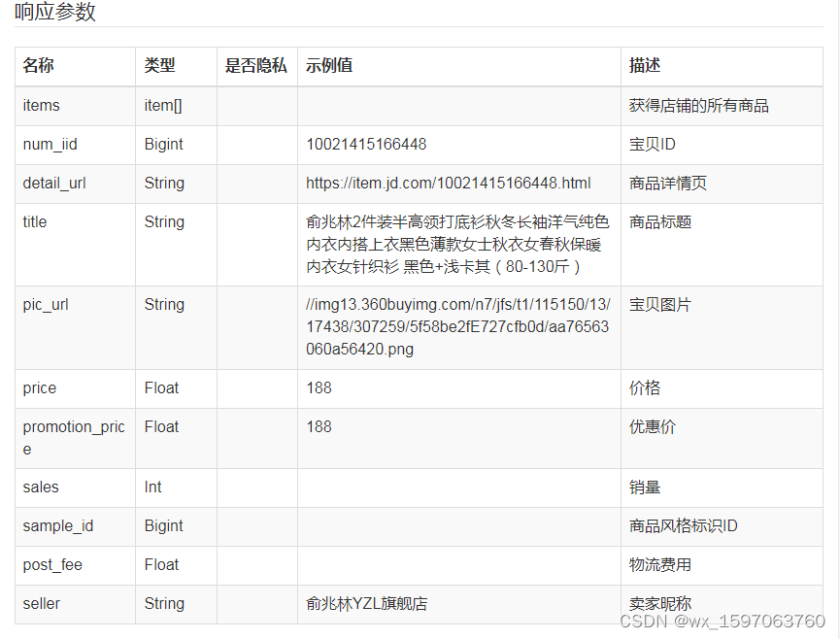
Task: Click the num_iid value 10021415166448
Action: [366, 144]
